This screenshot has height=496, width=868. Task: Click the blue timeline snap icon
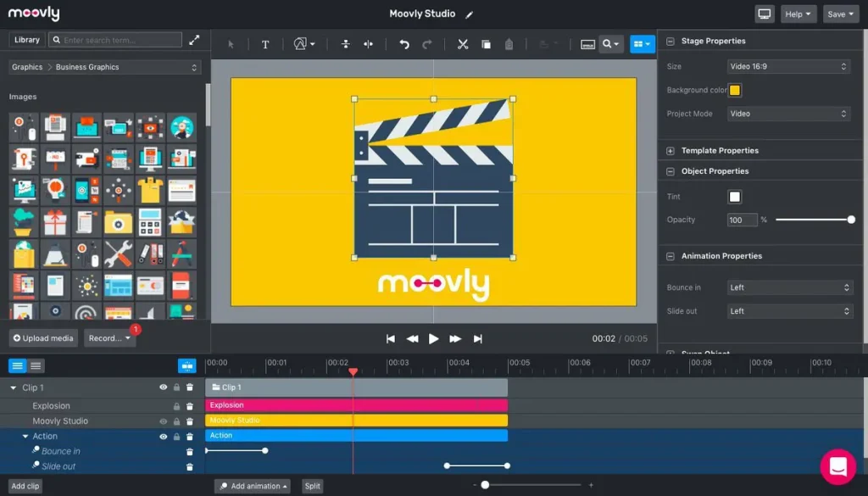click(187, 365)
